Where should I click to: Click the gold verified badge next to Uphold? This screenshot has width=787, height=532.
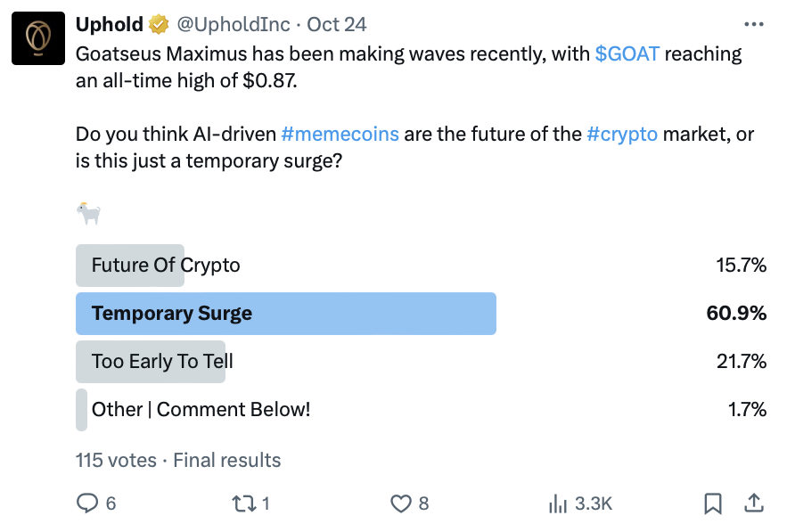coord(159,25)
